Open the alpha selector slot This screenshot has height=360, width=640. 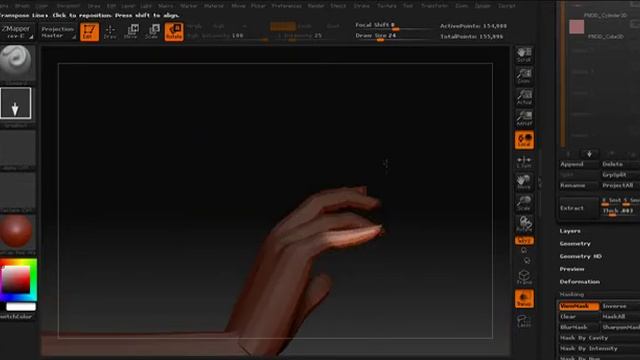point(18,148)
